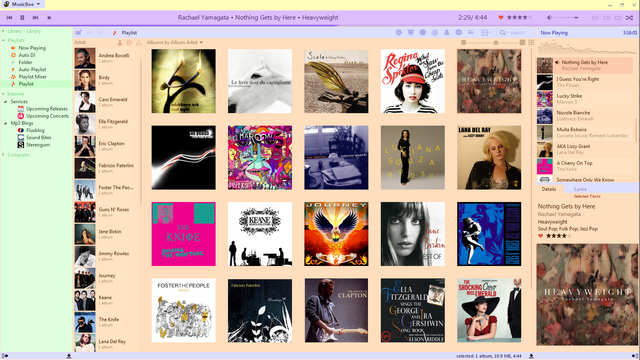Seek within the track progress bar
The width and height of the screenshot is (640, 360).
320,26
